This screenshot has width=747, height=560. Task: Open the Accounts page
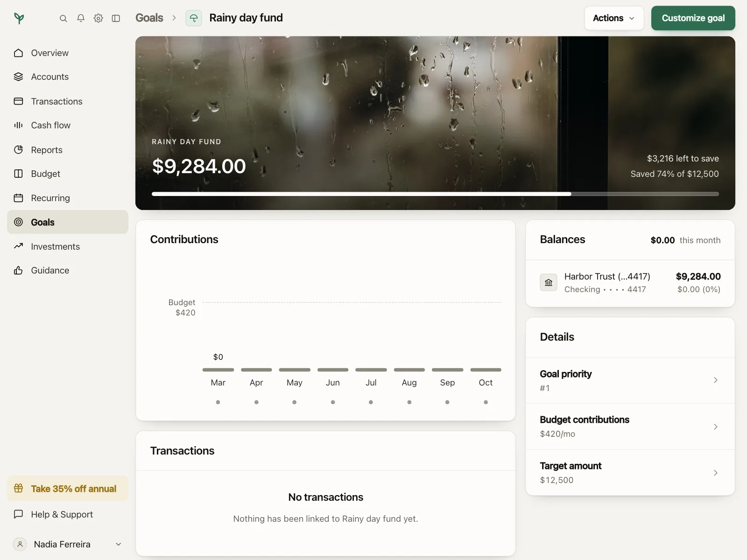pos(68,77)
